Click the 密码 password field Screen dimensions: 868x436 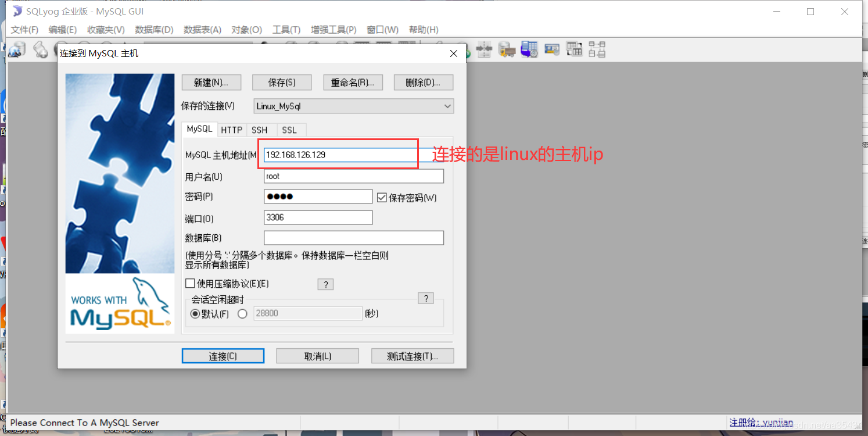click(318, 196)
